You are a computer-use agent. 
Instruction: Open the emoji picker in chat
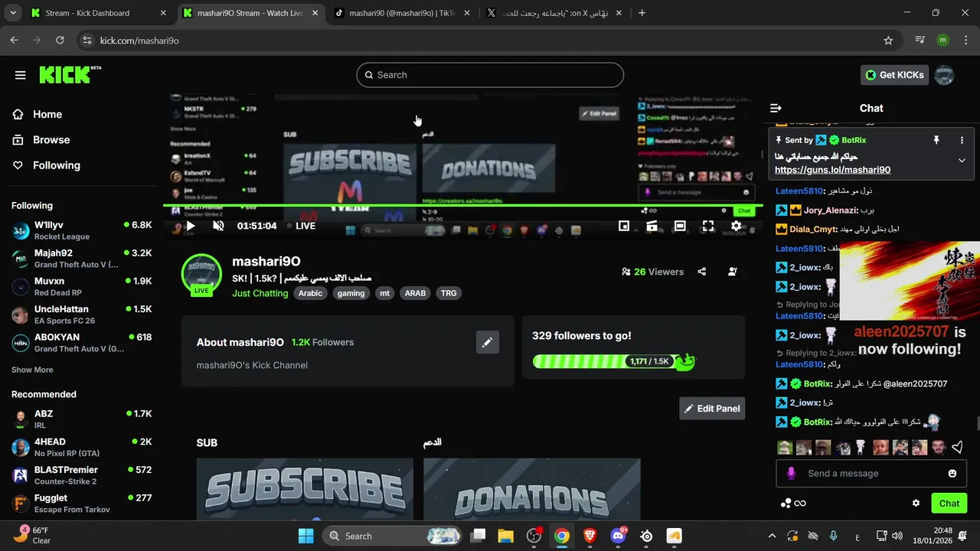pyautogui.click(x=952, y=474)
